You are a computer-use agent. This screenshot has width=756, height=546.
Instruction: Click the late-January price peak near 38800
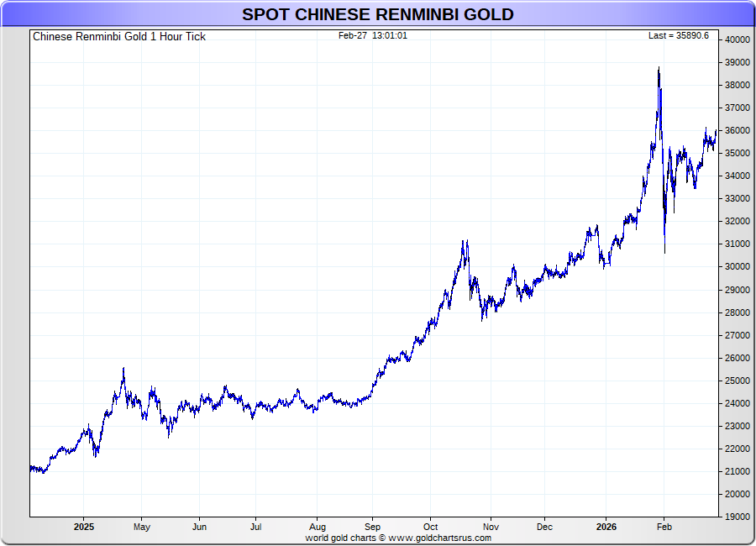(659, 69)
